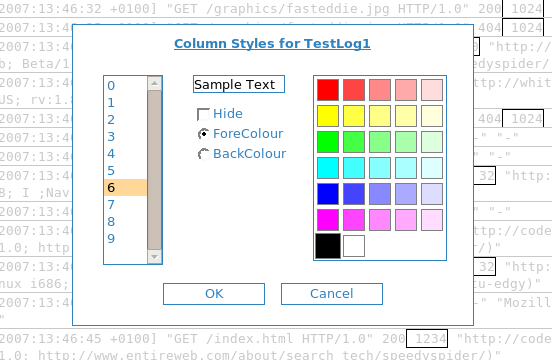
Task: Click the Cancel button
Action: (x=332, y=294)
